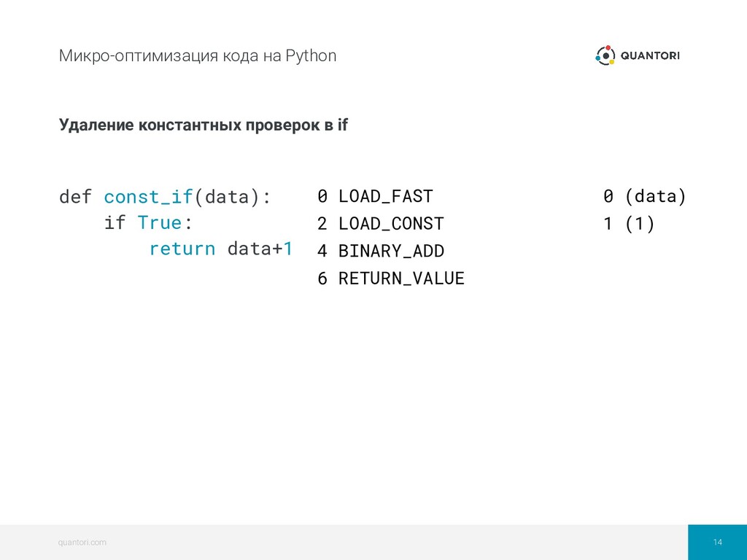Click the Quantori circular logo icon
Viewport: 747px width, 560px height.
point(605,55)
